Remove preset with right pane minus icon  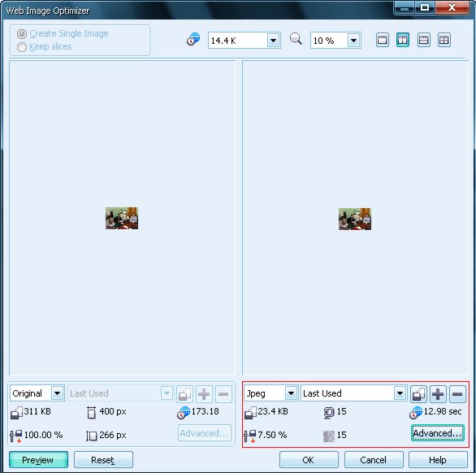[x=457, y=393]
